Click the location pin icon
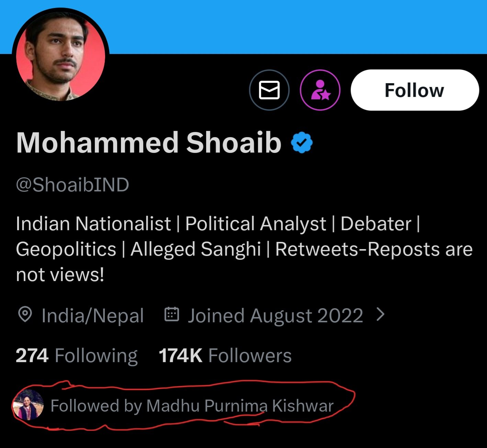 (x=25, y=314)
